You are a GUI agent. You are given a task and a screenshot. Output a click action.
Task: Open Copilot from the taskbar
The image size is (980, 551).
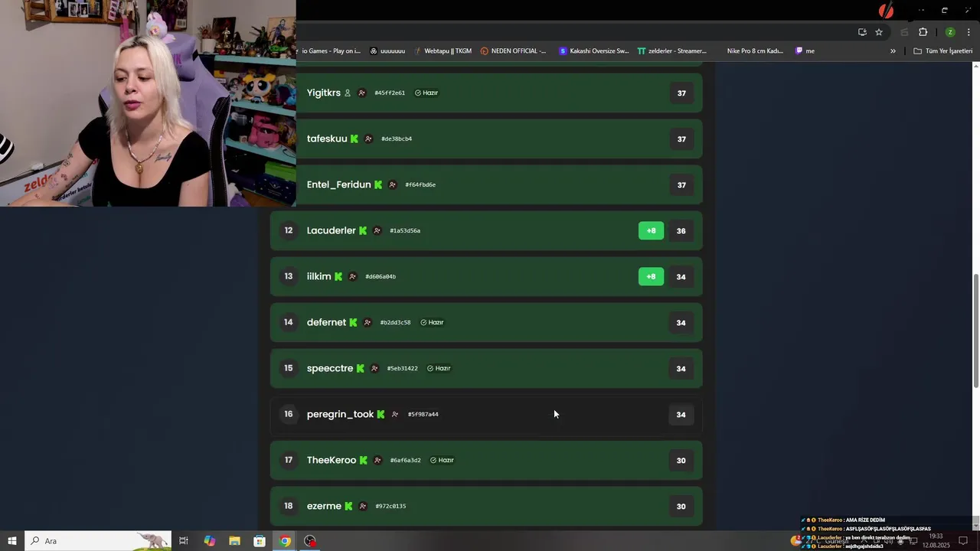[209, 541]
